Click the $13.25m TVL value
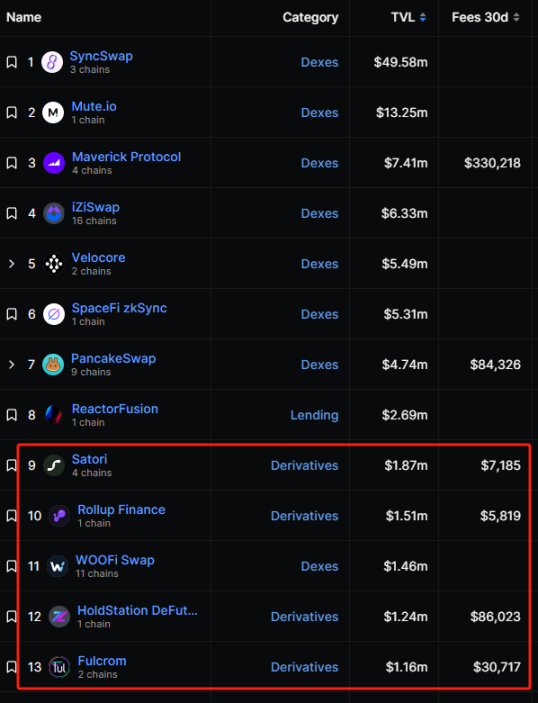The width and height of the screenshot is (538, 703). [x=402, y=113]
